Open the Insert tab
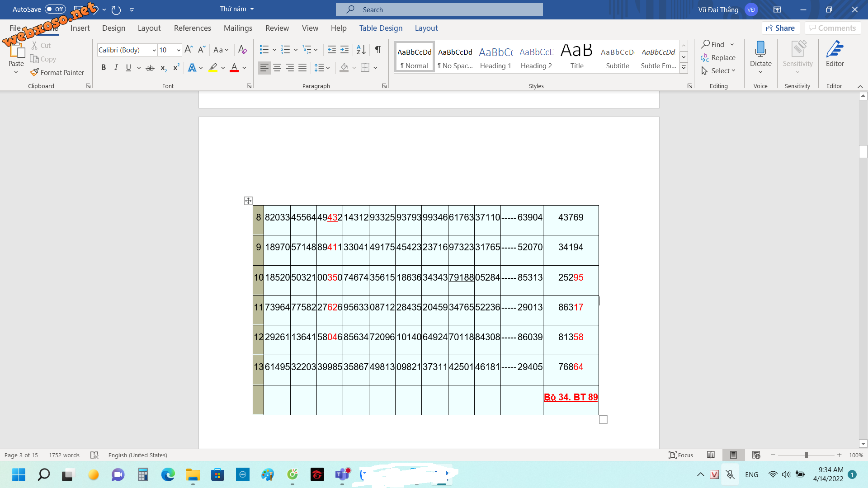Viewport: 868px width, 488px height. [80, 28]
